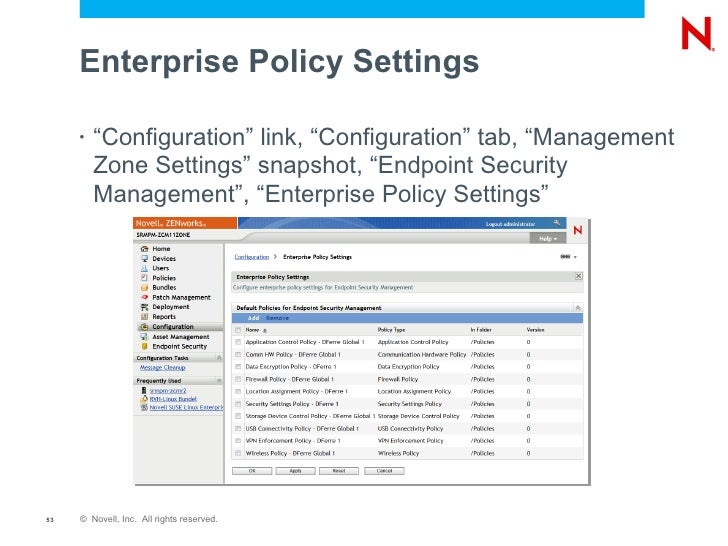
Task: Click the Home icon in sidebar
Action: point(144,249)
